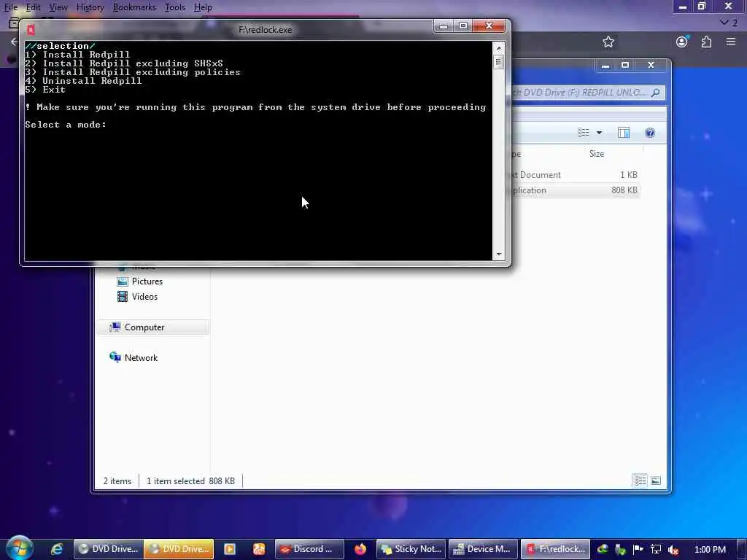Screen dimensions: 747x560
Task: Open the orange app icon beside the media player
Action: [x=259, y=549]
